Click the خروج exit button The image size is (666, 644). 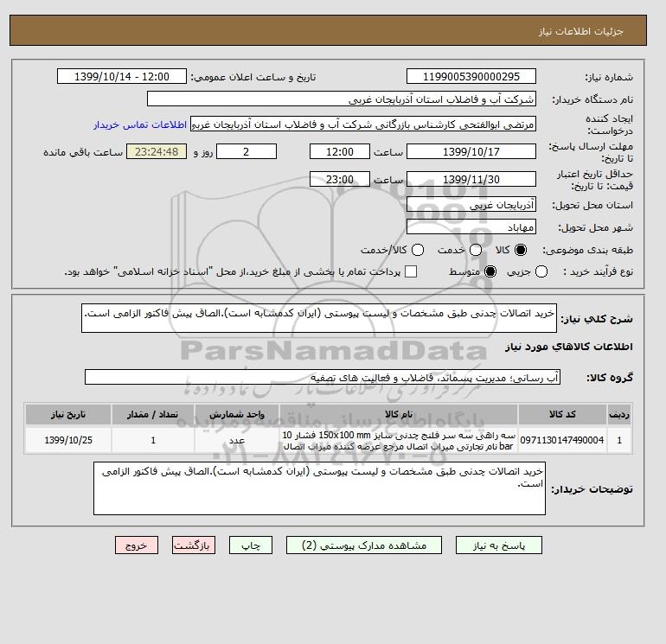click(137, 545)
